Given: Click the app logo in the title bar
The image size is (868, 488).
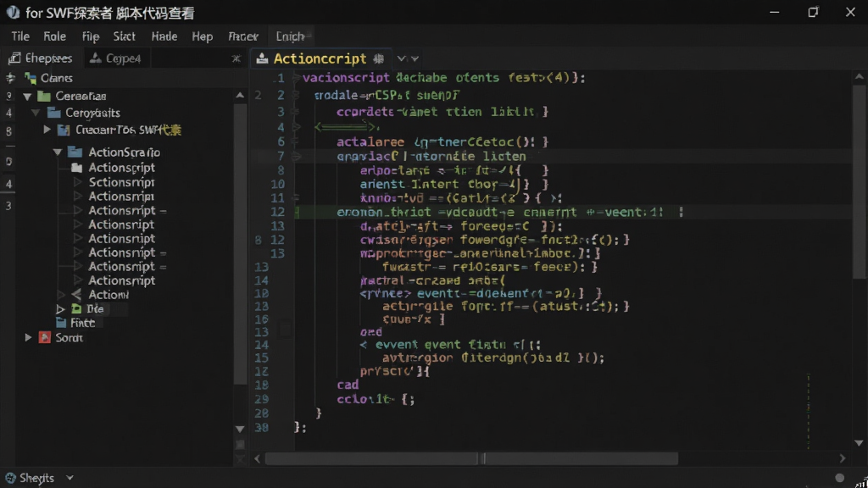Looking at the screenshot, I should [x=13, y=12].
